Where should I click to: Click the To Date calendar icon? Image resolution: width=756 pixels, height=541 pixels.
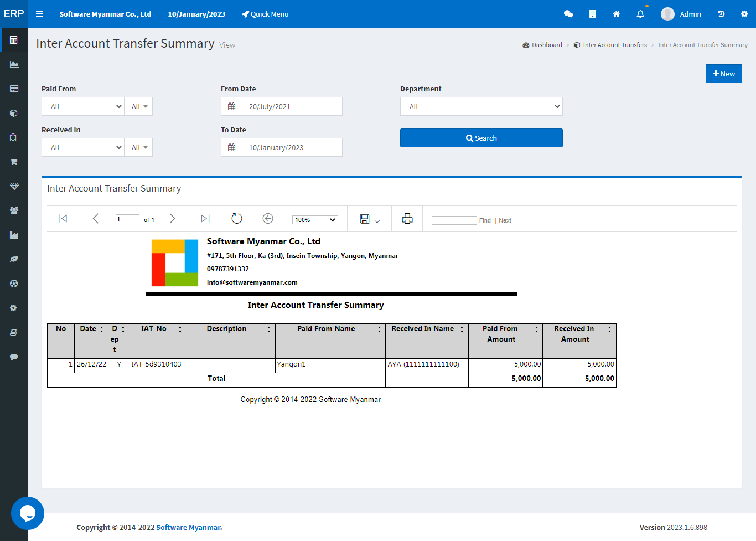coord(231,147)
